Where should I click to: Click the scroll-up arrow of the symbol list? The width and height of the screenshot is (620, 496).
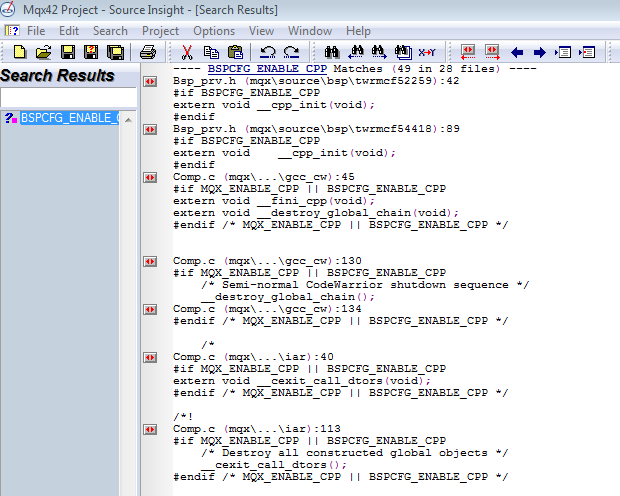tap(128, 119)
